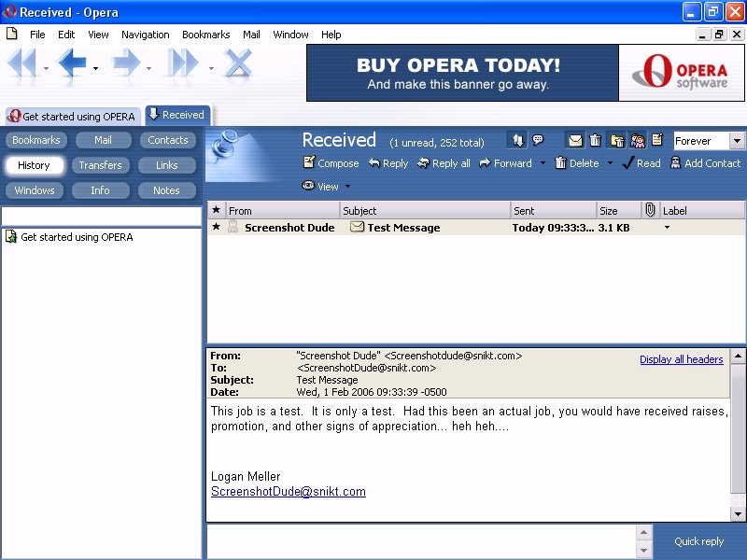The height and width of the screenshot is (560, 747).
Task: Go back with the blue Back arrow
Action: tap(72, 63)
